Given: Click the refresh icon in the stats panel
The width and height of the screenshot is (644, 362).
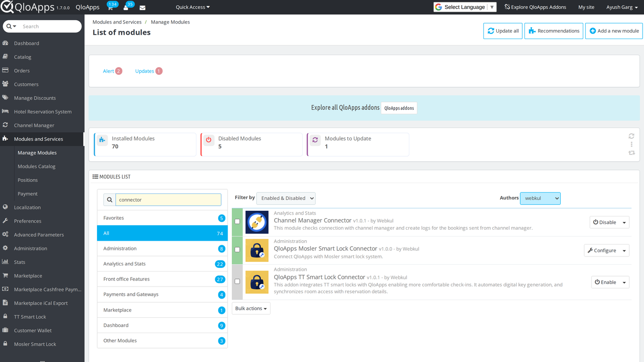Looking at the screenshot, I should coord(632,136).
